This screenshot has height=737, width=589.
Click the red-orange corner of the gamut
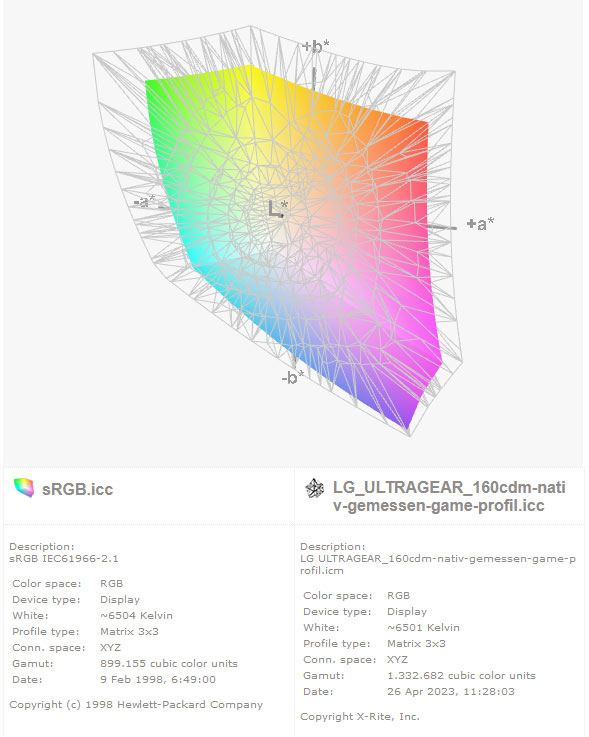421,129
